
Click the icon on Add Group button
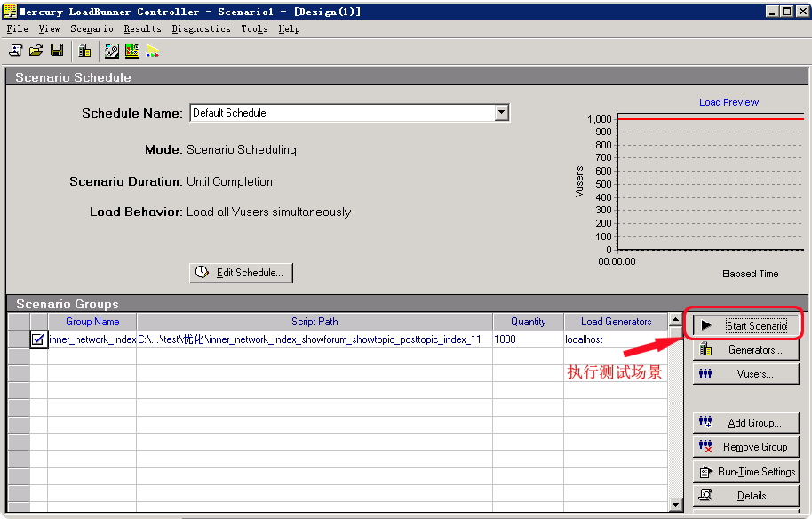coord(705,422)
